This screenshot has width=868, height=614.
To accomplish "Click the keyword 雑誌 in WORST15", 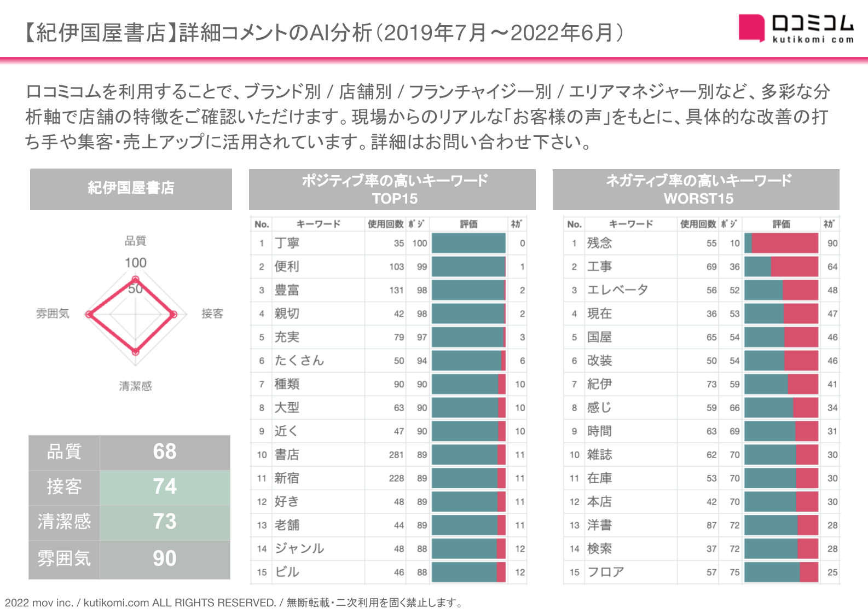I will [x=599, y=455].
